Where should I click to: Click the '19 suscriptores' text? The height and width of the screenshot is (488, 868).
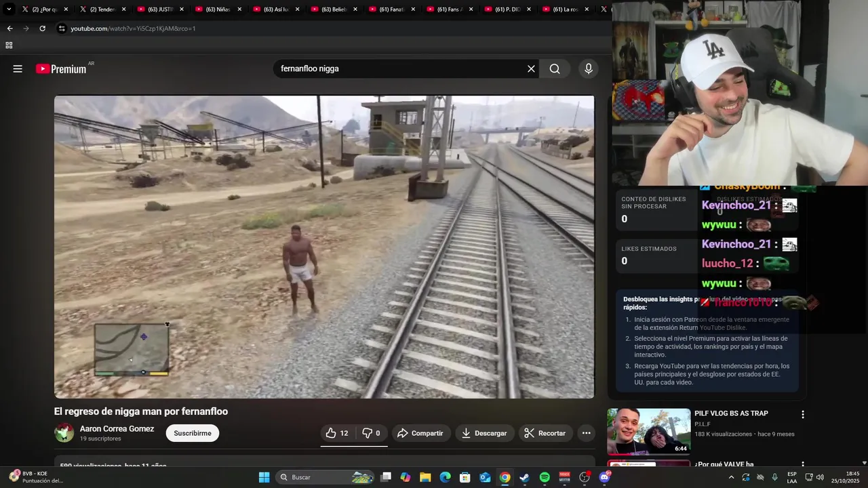click(100, 439)
